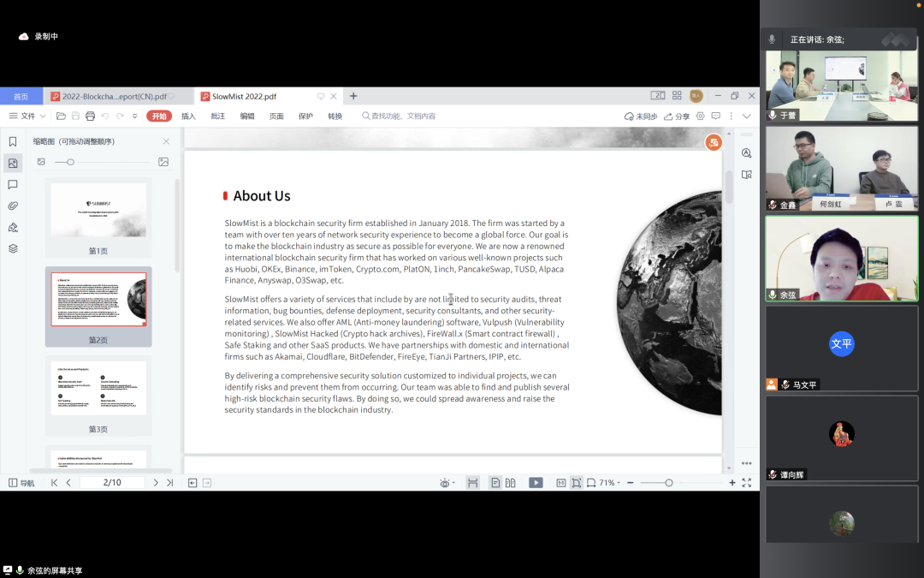Image resolution: width=924 pixels, height=578 pixels.
Task: Toggle the navigation pane button
Action: [21, 483]
